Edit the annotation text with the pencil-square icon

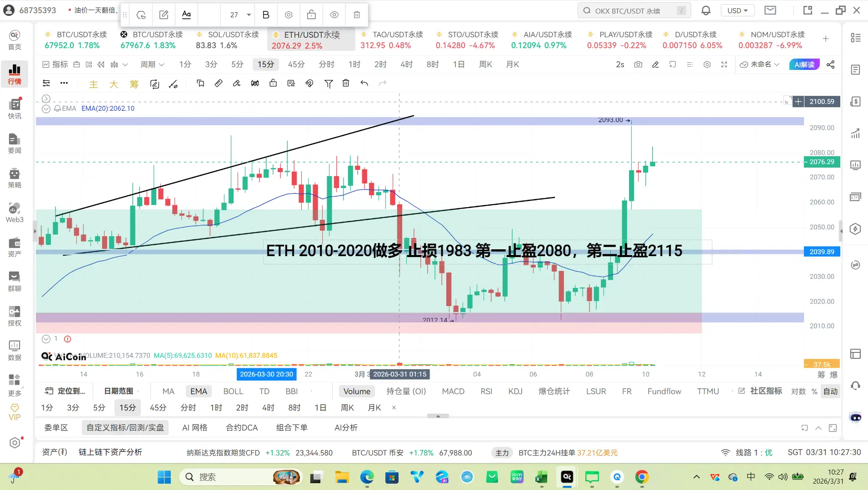(164, 15)
